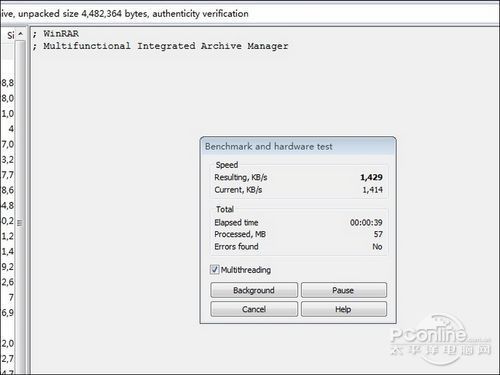The image size is (500, 375).
Task: Pause the benchmark test
Action: pos(344,290)
